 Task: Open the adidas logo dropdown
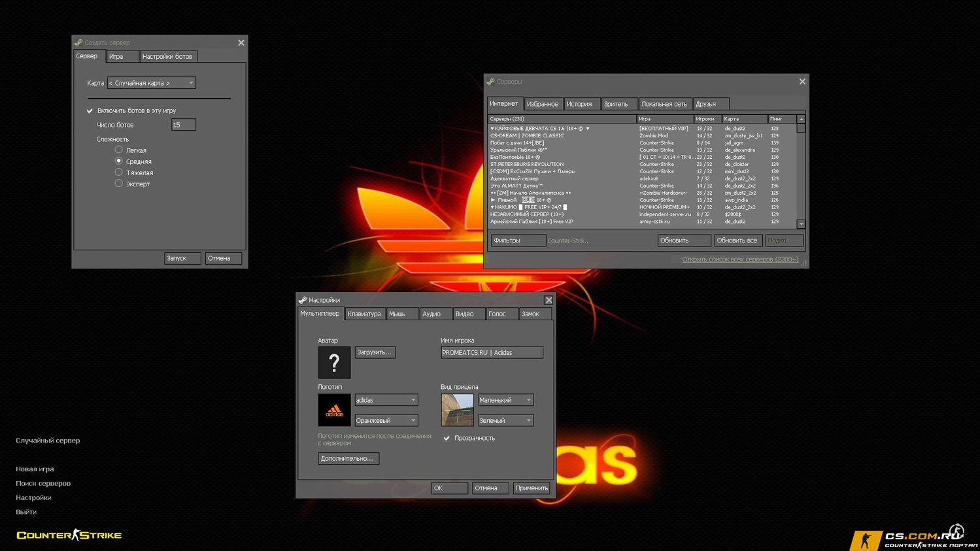pyautogui.click(x=386, y=400)
